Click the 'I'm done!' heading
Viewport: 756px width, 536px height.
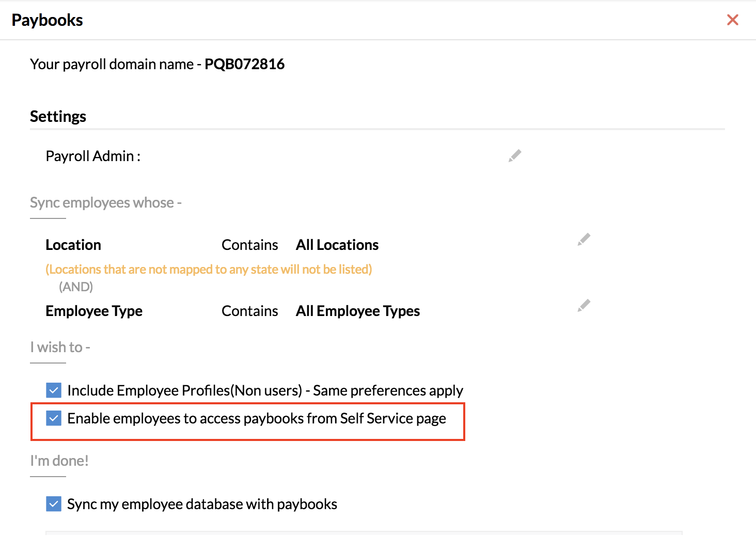[x=59, y=461]
